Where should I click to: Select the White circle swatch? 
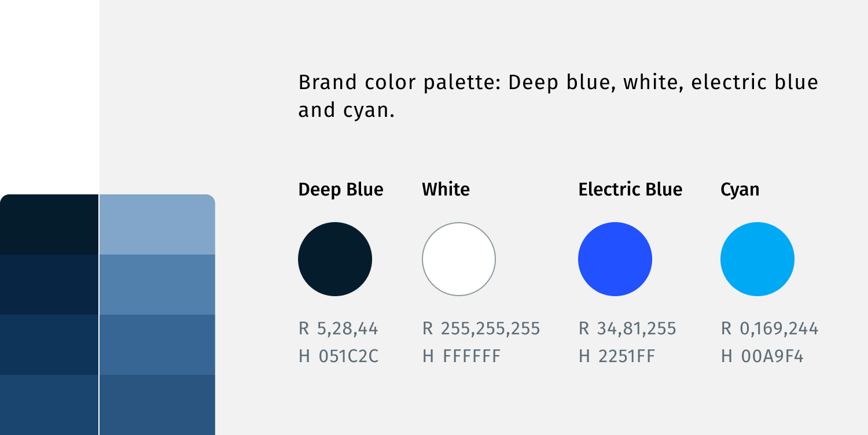(x=459, y=259)
